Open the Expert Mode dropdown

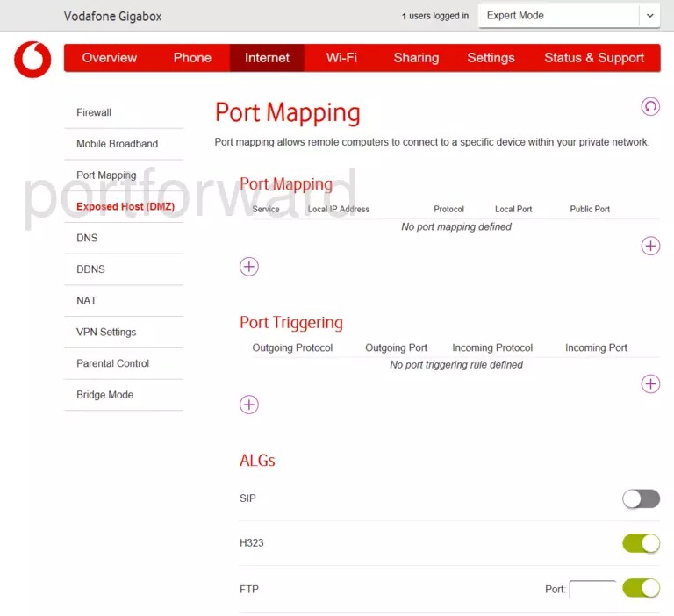pyautogui.click(x=569, y=16)
